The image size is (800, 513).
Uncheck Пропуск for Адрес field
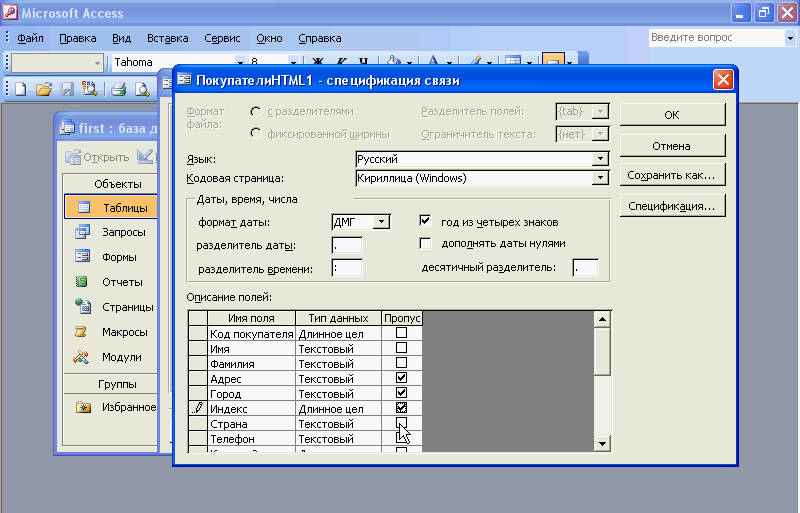pos(402,378)
